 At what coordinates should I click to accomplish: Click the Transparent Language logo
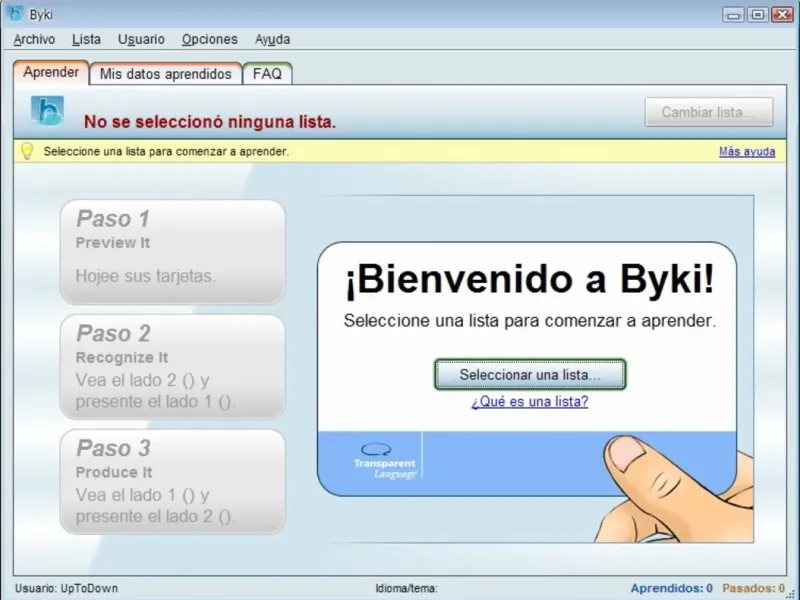(385, 462)
